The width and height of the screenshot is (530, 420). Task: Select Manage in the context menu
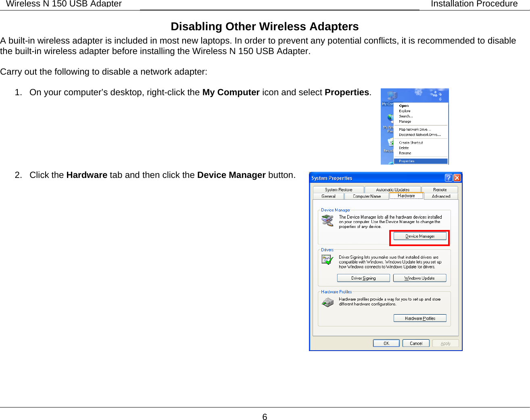click(x=405, y=121)
